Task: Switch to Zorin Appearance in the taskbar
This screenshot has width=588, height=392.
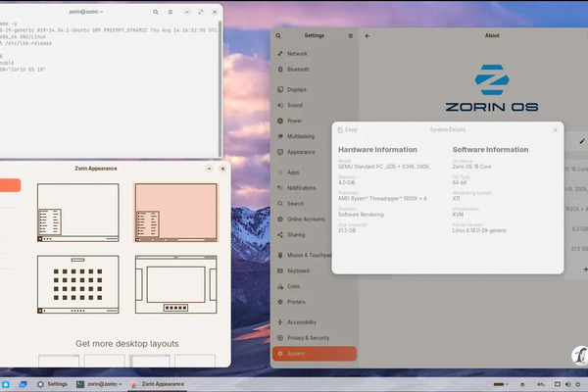Action: pos(158,384)
